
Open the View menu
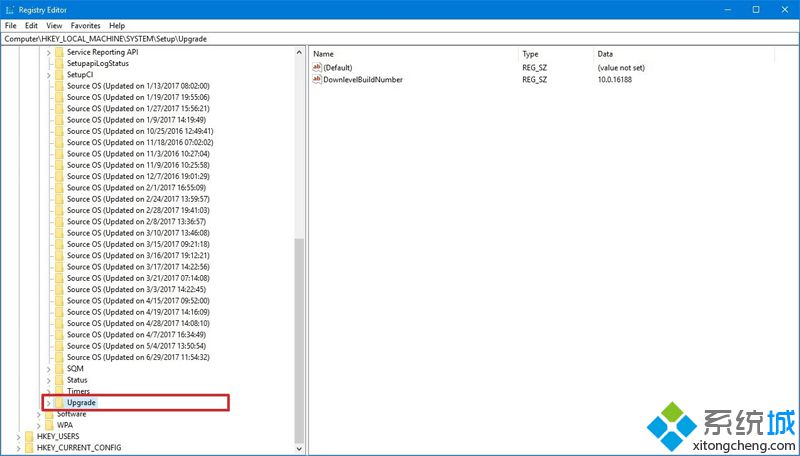point(54,26)
